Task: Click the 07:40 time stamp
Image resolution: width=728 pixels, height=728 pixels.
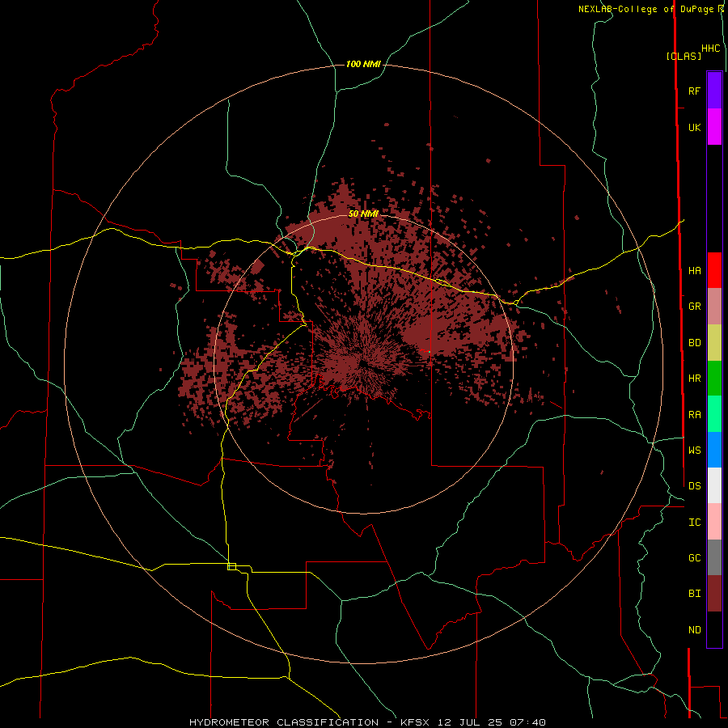Action: tap(527, 722)
